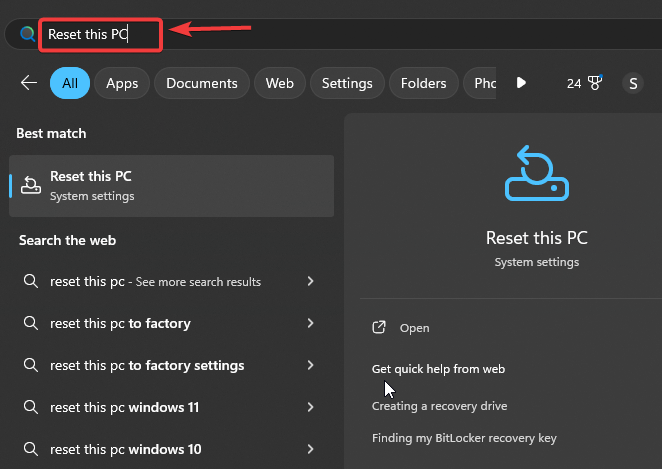Open 'Finding my BitLocker recovery key' link
Image resolution: width=662 pixels, height=469 pixels.
[464, 438]
